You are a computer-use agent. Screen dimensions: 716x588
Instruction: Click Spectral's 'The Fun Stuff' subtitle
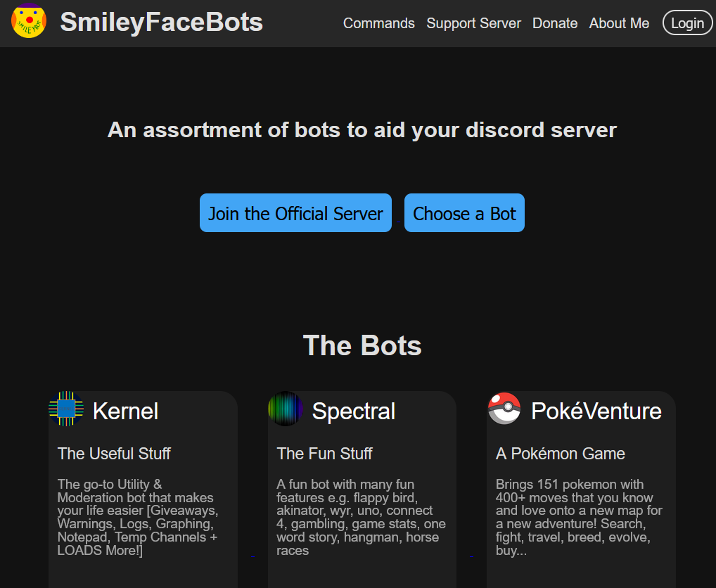coord(324,454)
